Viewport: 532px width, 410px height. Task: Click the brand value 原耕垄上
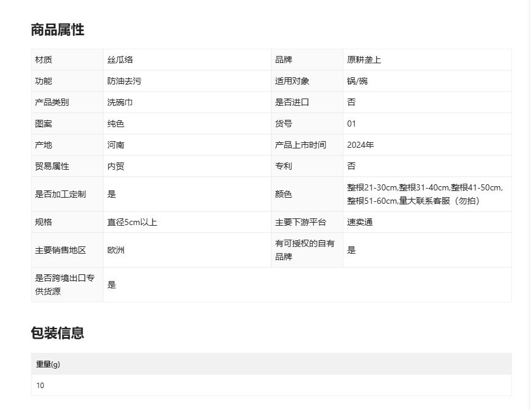(364, 60)
